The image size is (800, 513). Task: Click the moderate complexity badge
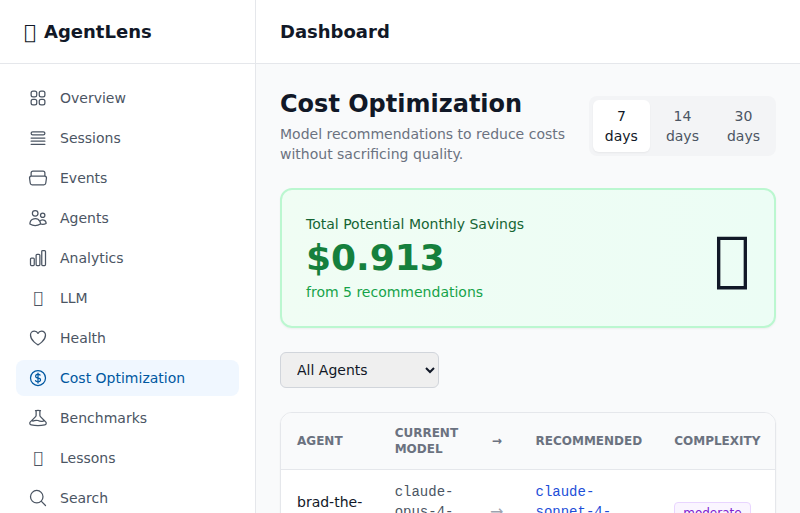[712, 508]
